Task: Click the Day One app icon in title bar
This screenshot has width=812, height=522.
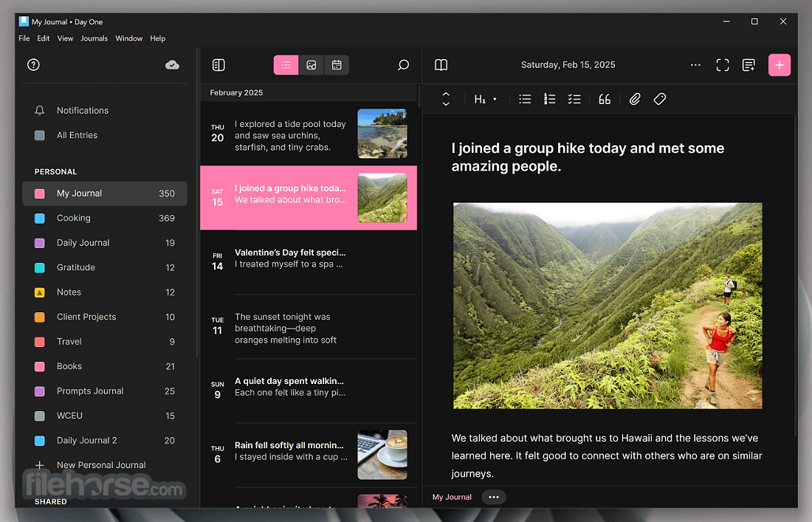Action: pyautogui.click(x=24, y=21)
